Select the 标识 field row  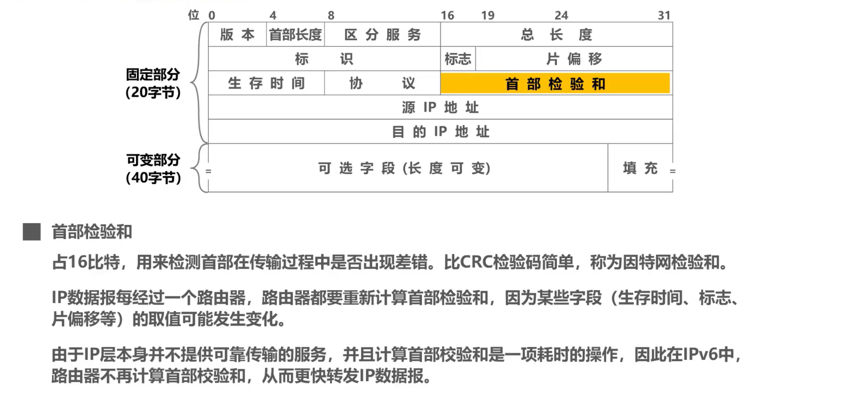(324, 59)
